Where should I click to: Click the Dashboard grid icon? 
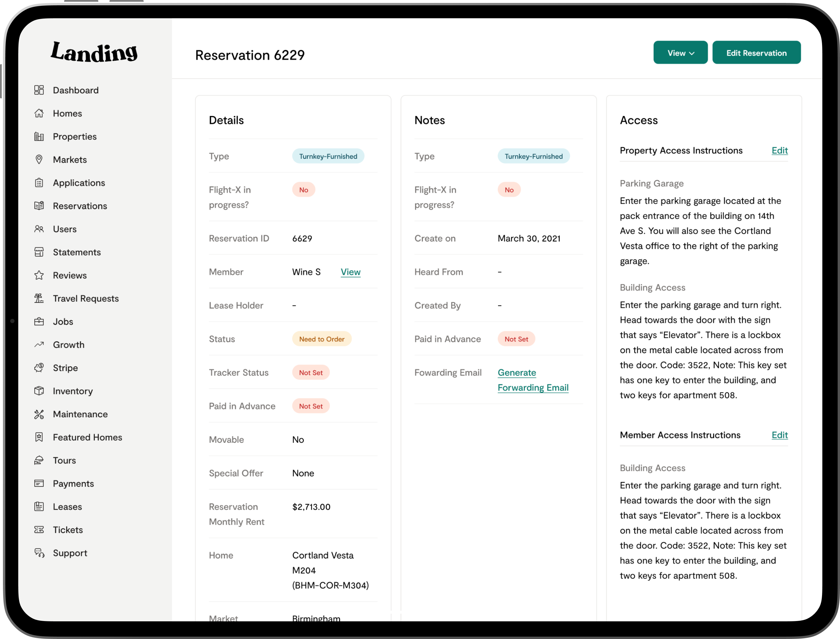[x=39, y=90]
